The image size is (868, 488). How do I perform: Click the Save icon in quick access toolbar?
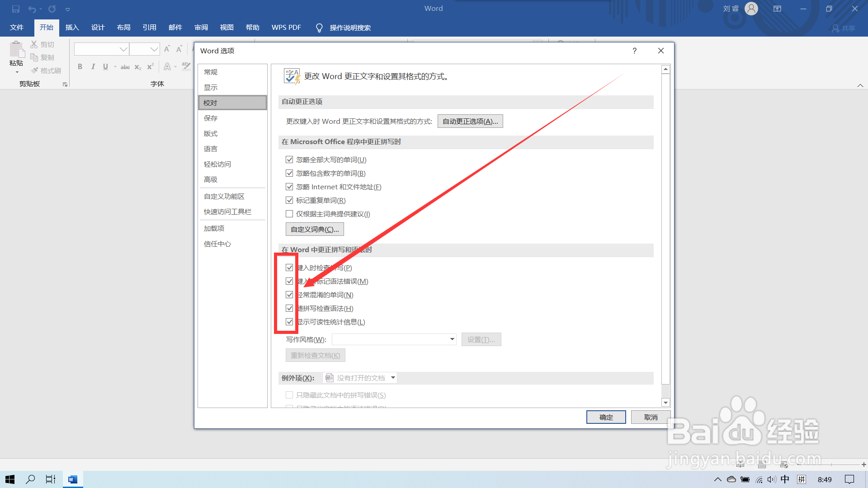16,9
